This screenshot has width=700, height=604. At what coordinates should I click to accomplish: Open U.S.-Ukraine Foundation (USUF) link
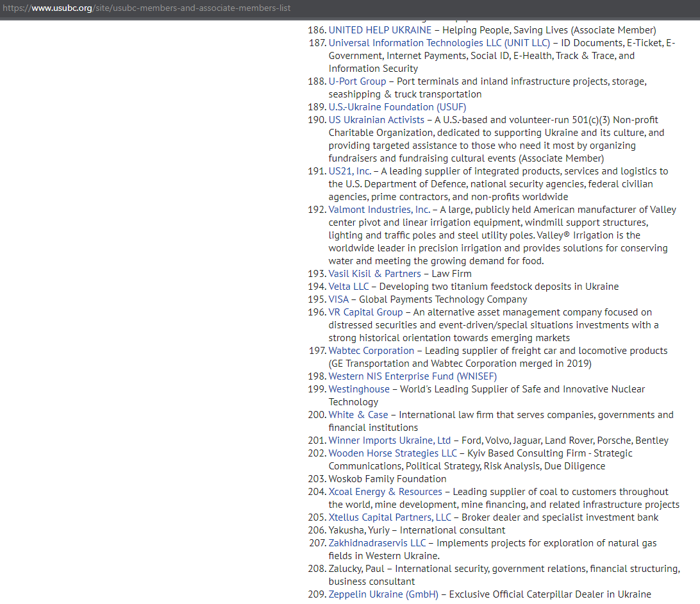coord(397,107)
